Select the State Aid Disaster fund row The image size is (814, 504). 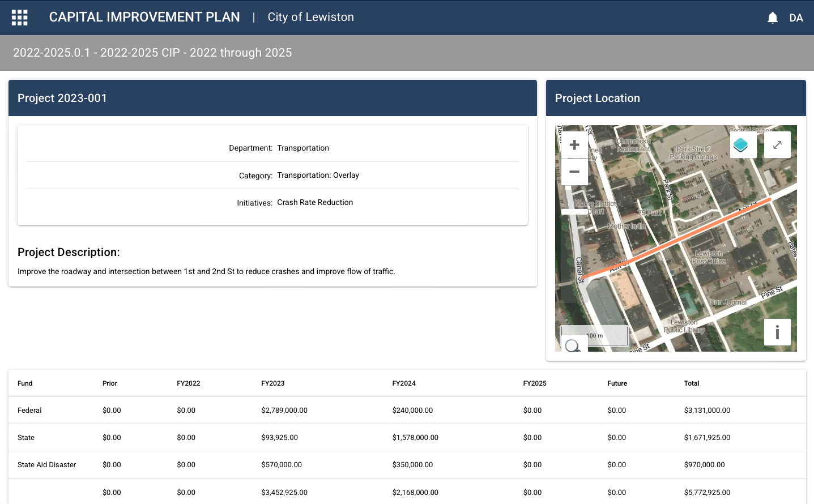click(46, 464)
